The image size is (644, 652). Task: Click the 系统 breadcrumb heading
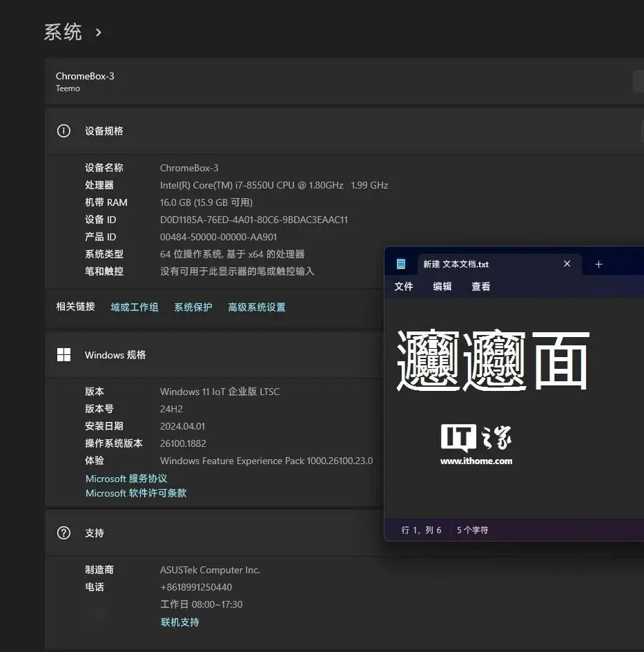point(63,32)
